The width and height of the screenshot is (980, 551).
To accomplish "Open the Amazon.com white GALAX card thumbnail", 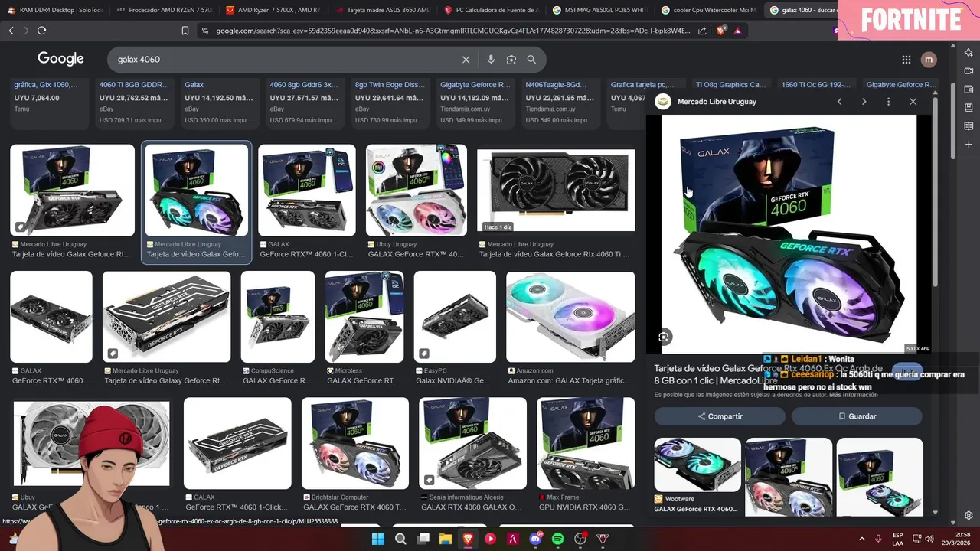I will [x=570, y=317].
